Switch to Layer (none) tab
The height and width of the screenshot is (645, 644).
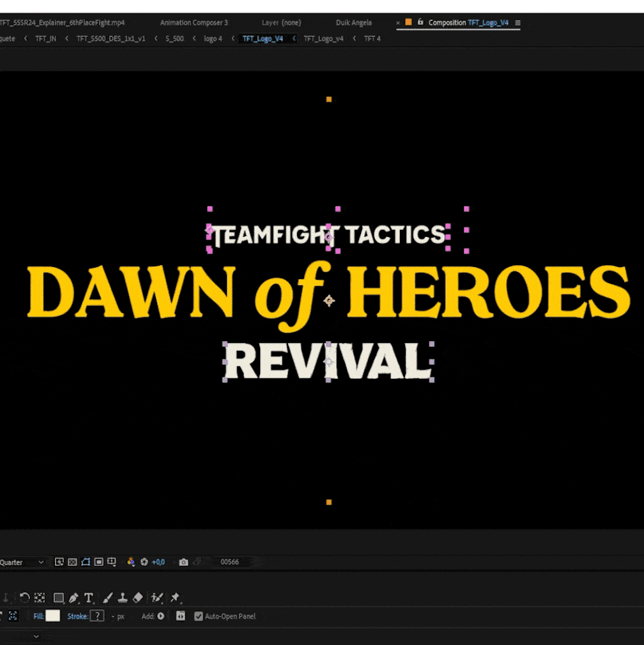tap(282, 22)
